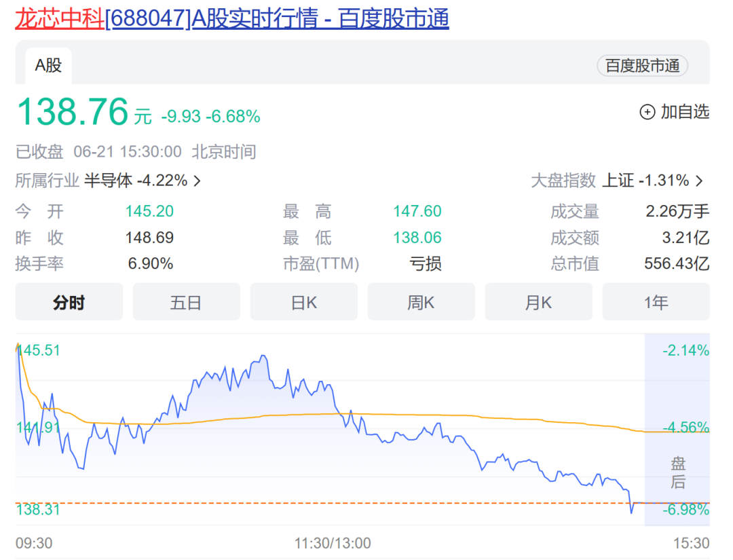The height and width of the screenshot is (560, 733).
Task: Click 最低 value 138.06
Action: click(417, 238)
